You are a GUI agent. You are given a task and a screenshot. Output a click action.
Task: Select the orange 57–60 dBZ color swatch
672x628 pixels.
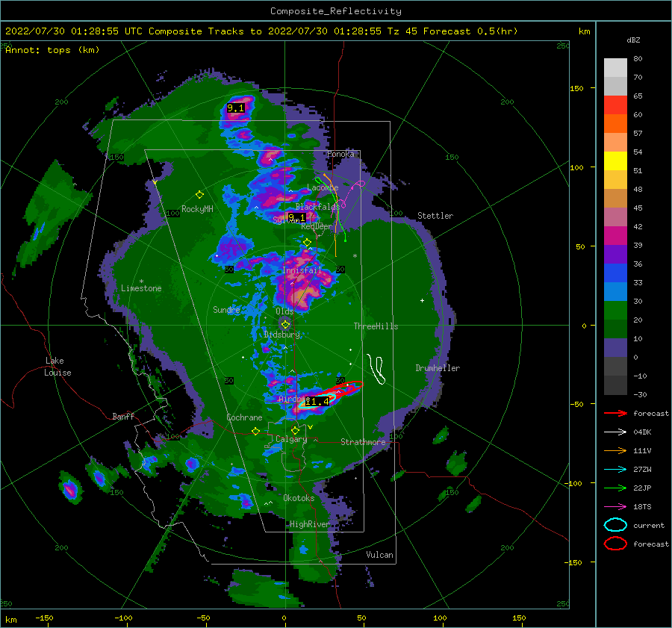[x=615, y=124]
